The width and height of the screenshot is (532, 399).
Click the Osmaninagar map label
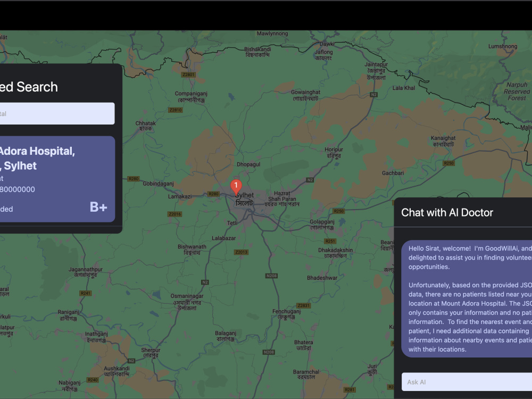tap(187, 302)
